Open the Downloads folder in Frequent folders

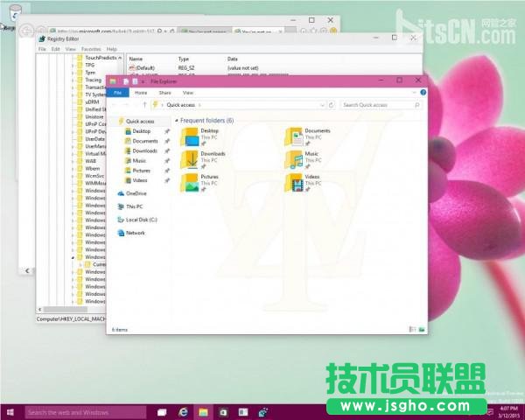(x=203, y=160)
